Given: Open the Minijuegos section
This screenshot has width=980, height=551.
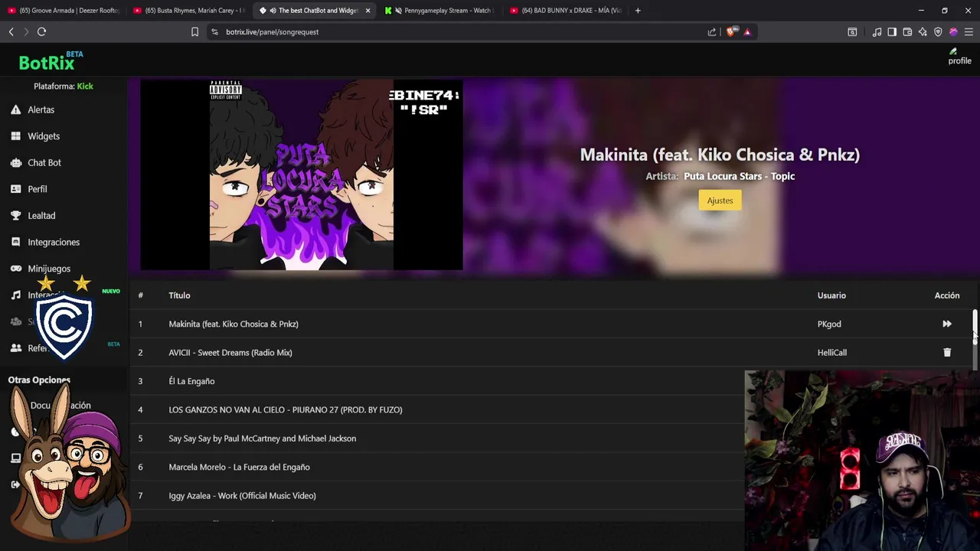Looking at the screenshot, I should point(49,269).
